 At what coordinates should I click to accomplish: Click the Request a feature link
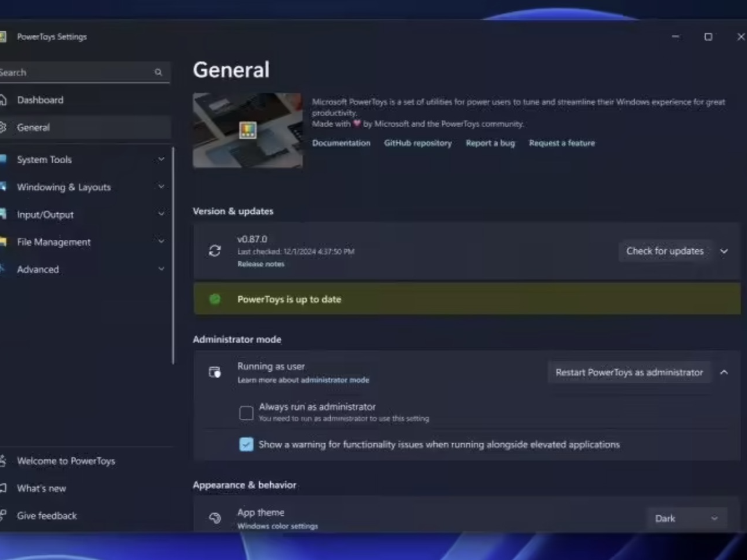tap(562, 143)
